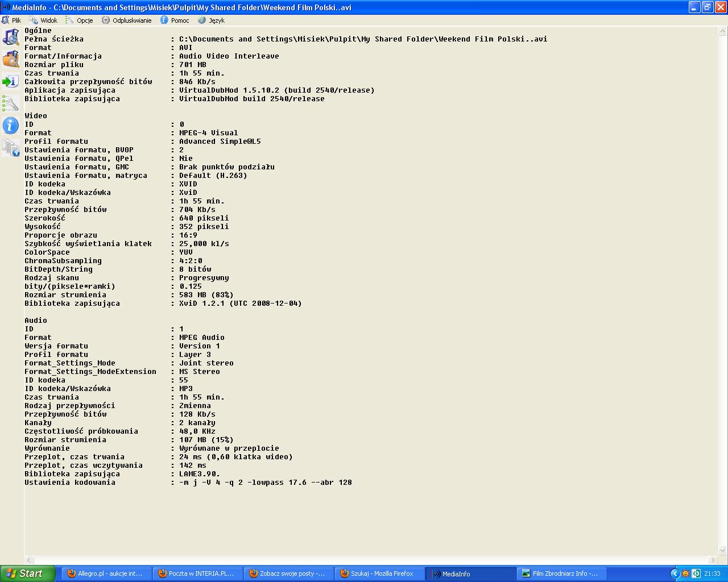This screenshot has height=582, width=728.
Task: Click the '16:9' aspect ratio value
Action: [188, 235]
